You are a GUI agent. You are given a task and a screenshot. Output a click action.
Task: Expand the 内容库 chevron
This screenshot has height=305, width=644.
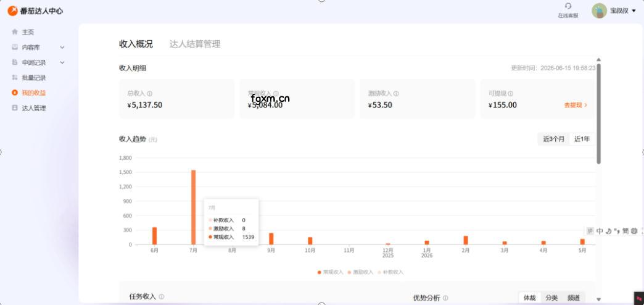click(62, 48)
